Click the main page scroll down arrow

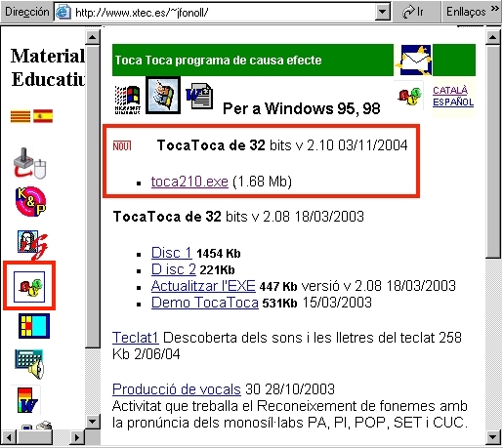point(493,437)
